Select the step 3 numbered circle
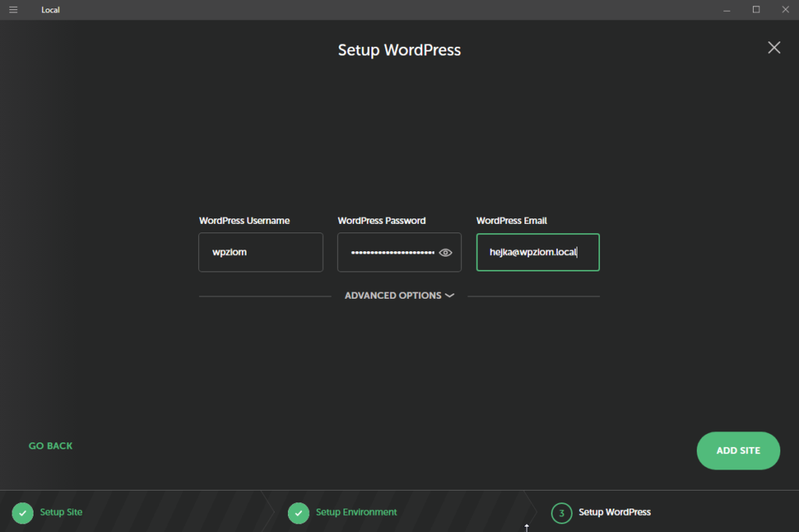799x532 pixels. 561,512
